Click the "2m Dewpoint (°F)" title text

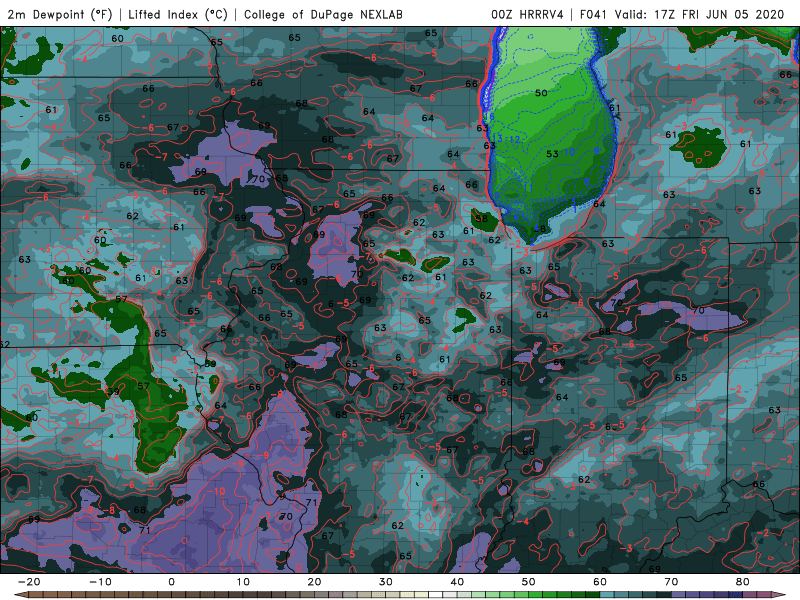[60, 15]
